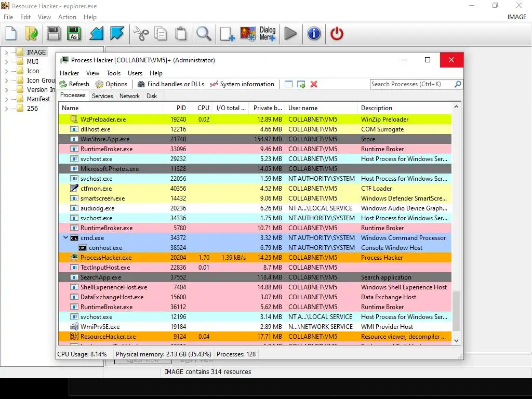Select the WmiPrvSE.exe process row
532x399 pixels.
(255, 327)
